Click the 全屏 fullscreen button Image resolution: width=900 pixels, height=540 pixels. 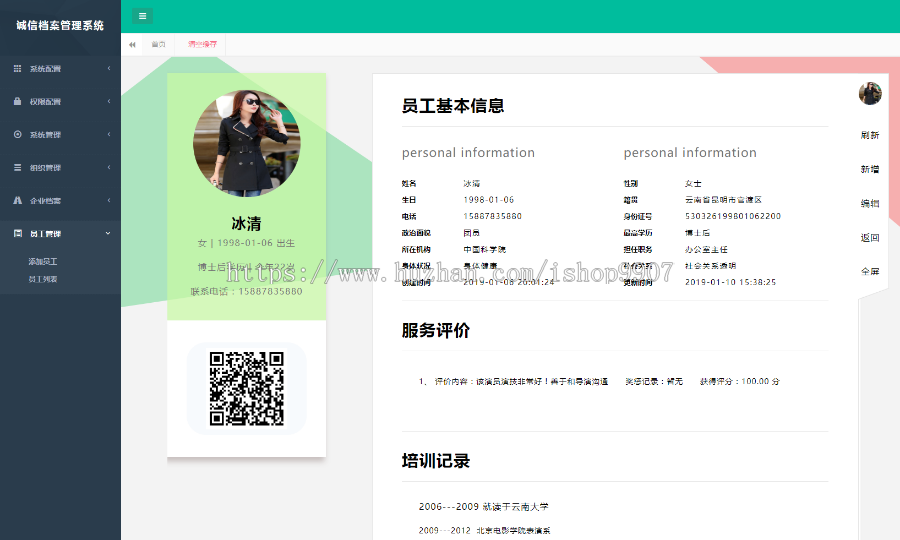coord(870,271)
